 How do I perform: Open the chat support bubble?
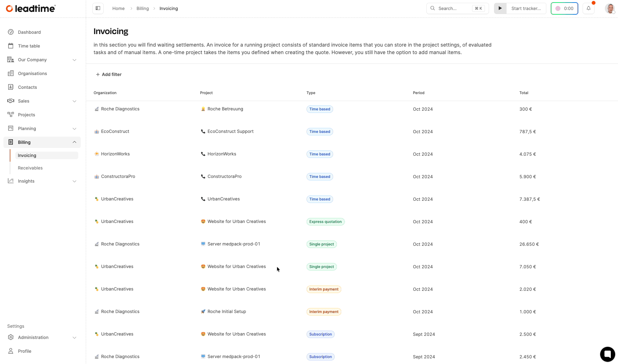pos(607,354)
